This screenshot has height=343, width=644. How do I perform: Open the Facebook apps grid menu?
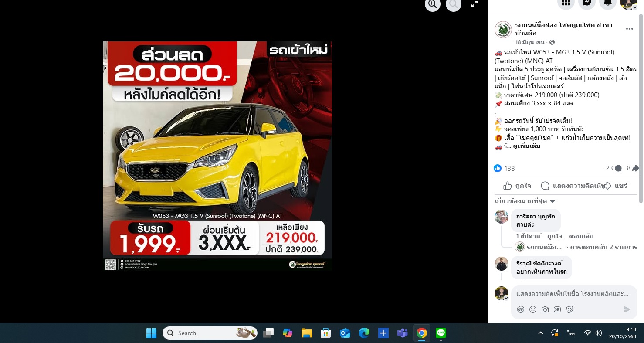point(566,3)
